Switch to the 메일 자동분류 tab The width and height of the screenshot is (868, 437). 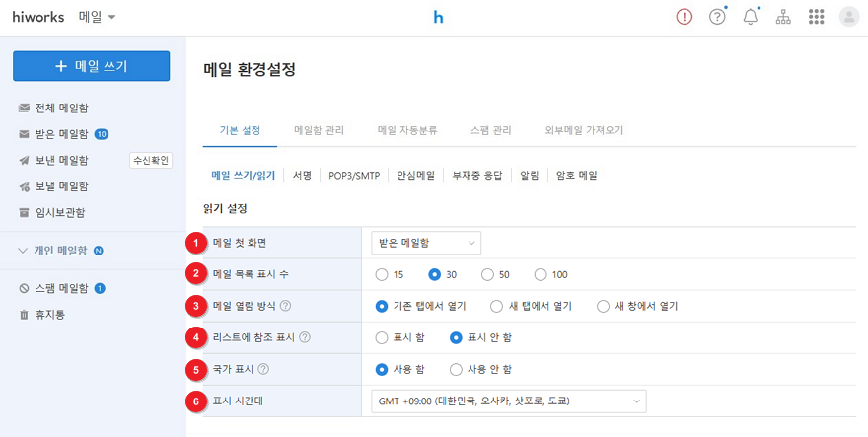click(x=406, y=130)
